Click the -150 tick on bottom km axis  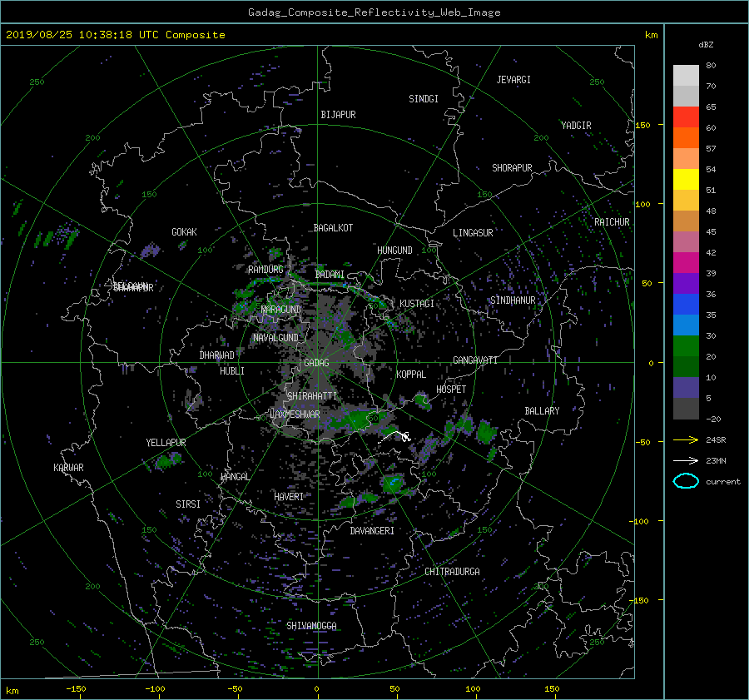pyautogui.click(x=76, y=688)
